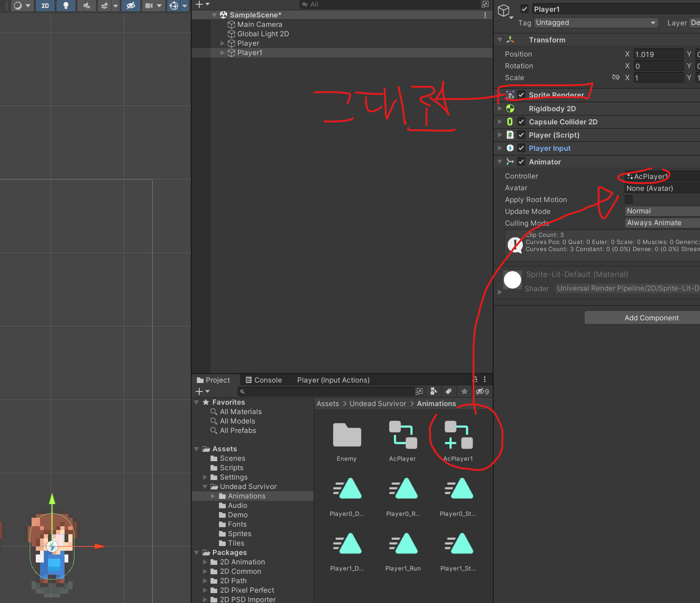Click the Position X input field
This screenshot has width=700, height=603.
click(x=658, y=54)
